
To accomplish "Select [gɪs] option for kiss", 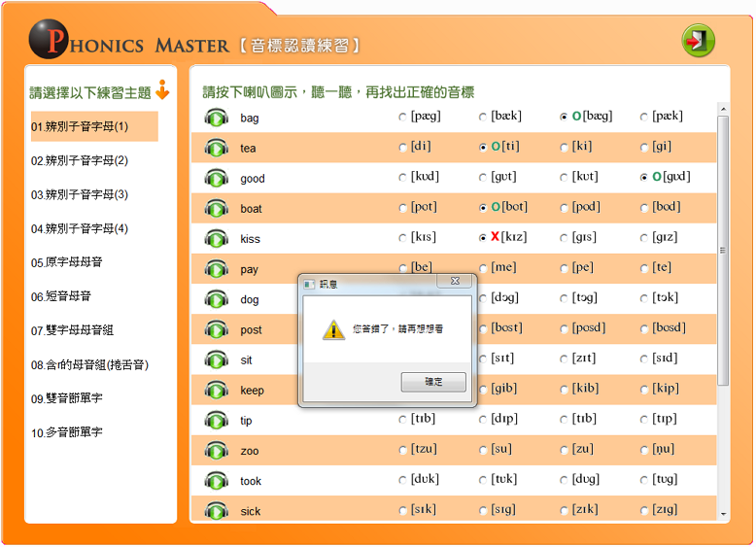I will [564, 238].
